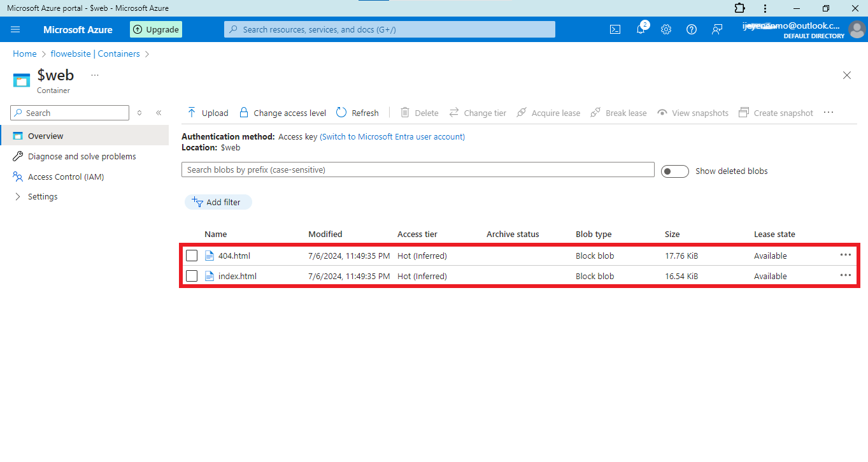
Task: Open Diagnose and solve problems
Action: (x=82, y=156)
